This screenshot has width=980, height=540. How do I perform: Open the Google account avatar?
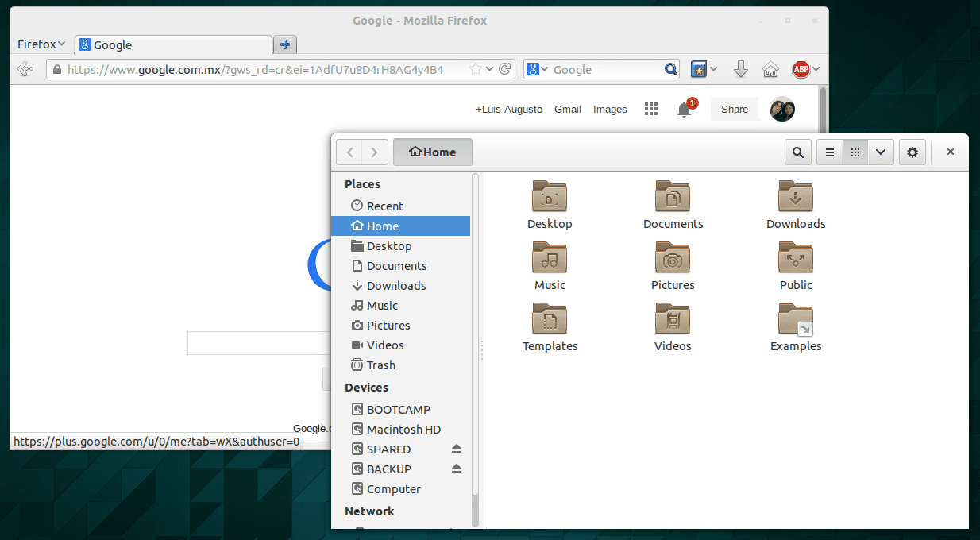[782, 110]
